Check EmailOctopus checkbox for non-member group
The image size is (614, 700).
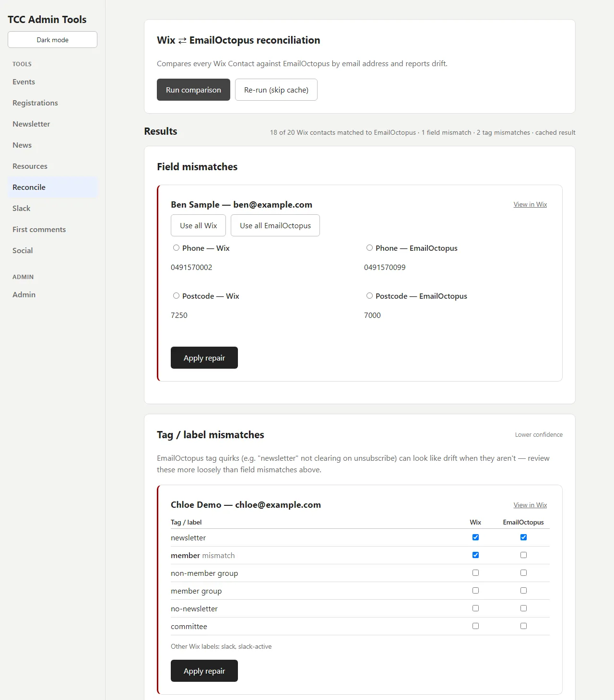[523, 573]
